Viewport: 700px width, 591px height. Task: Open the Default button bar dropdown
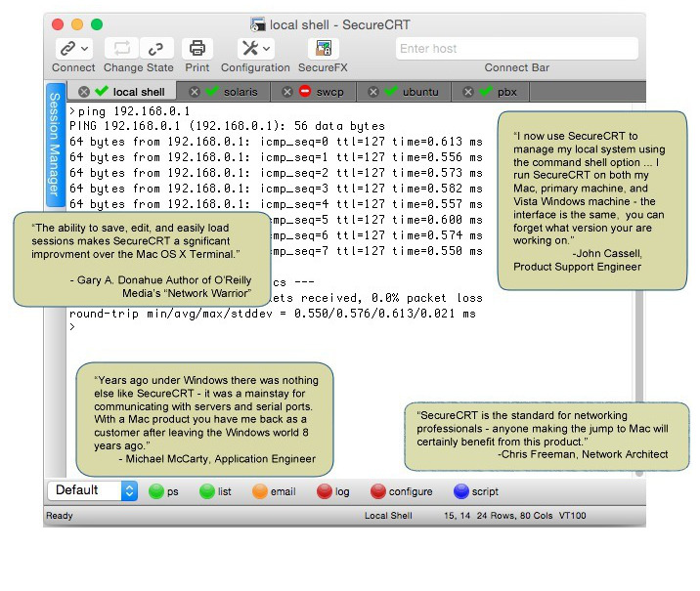(129, 490)
